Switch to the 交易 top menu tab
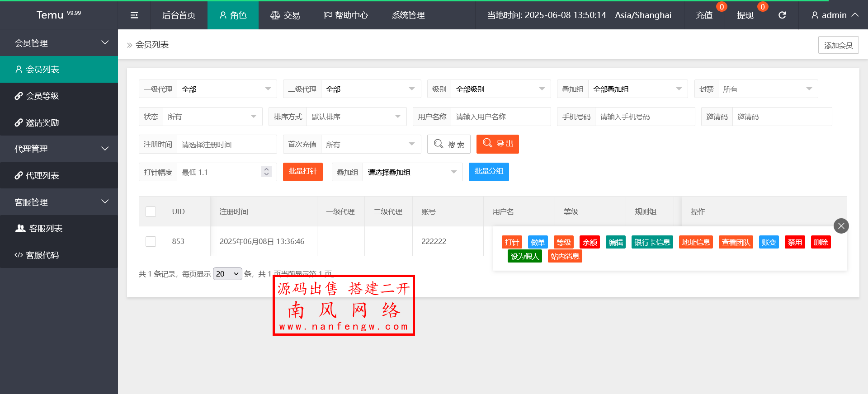 tap(285, 15)
